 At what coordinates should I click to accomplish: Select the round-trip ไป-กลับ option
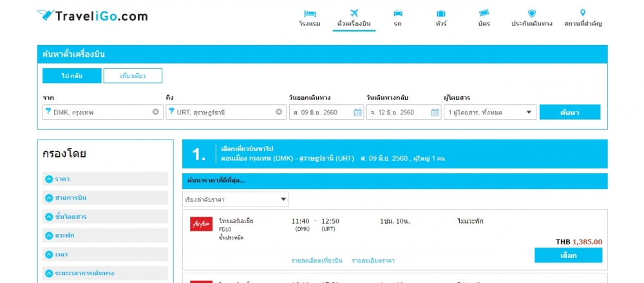click(x=71, y=76)
